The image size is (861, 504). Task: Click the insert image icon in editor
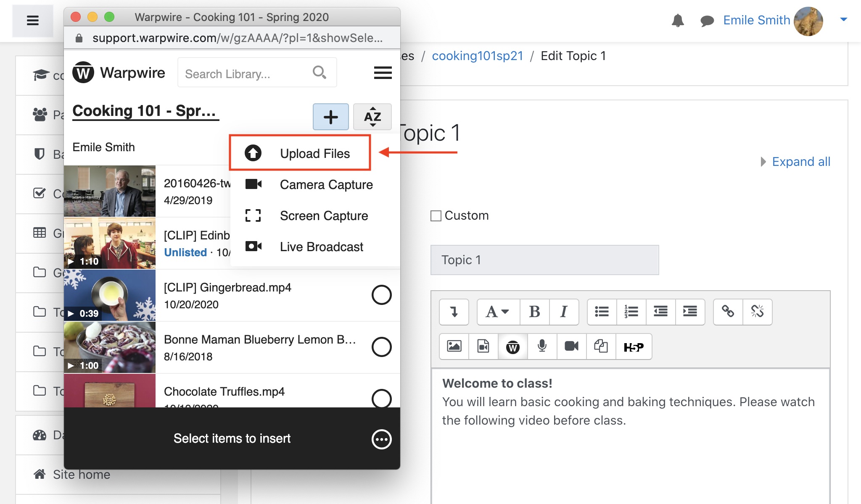click(x=454, y=347)
